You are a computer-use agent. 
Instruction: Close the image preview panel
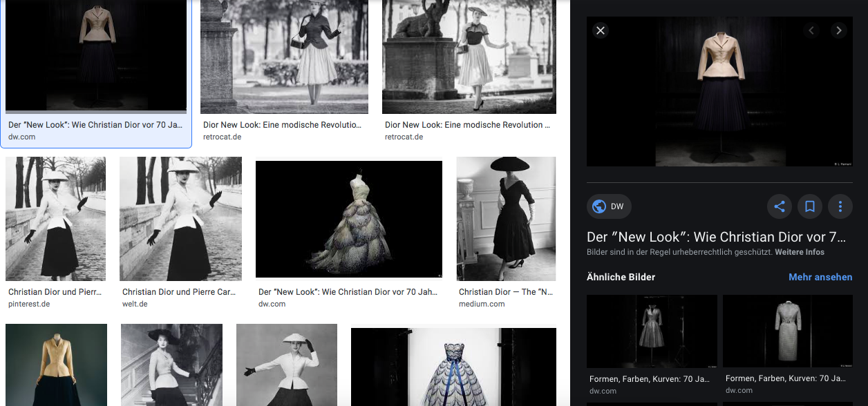point(601,30)
